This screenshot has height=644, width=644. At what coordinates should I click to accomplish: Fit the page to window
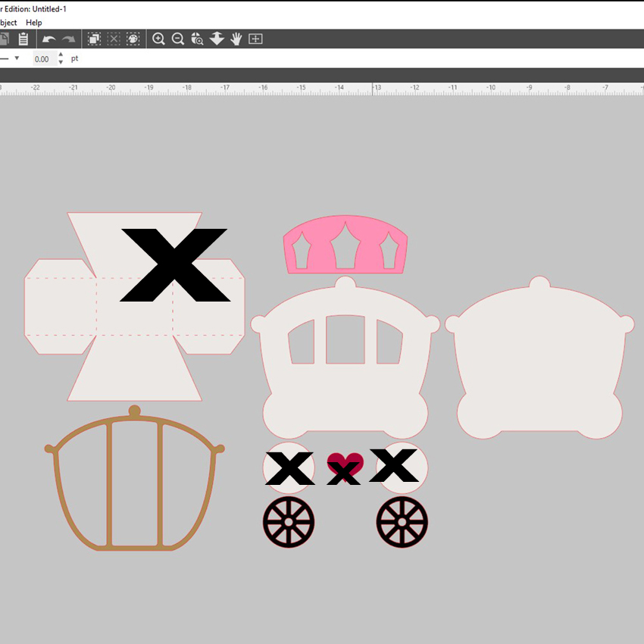tap(255, 39)
